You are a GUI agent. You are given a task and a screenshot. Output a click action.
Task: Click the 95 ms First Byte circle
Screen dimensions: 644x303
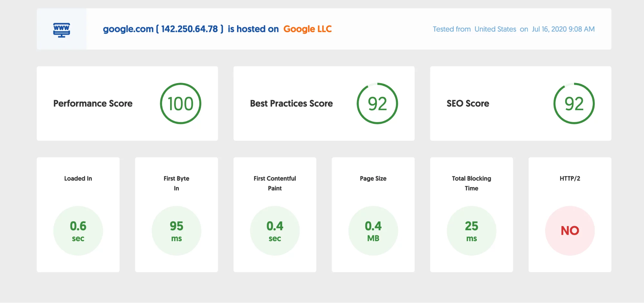click(176, 231)
